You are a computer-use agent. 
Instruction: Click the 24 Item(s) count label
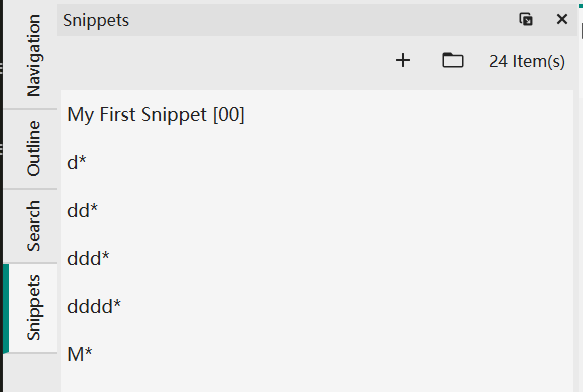(526, 61)
